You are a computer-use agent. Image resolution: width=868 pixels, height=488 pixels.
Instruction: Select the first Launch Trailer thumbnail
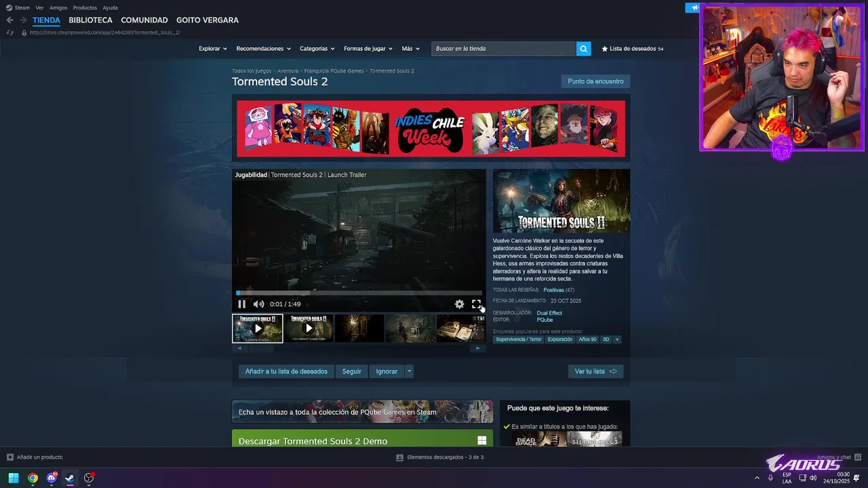tap(258, 328)
